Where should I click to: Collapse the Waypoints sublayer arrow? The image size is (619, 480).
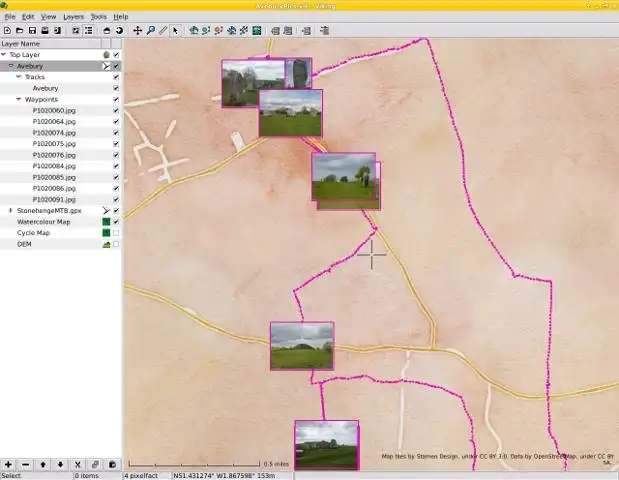point(19,99)
